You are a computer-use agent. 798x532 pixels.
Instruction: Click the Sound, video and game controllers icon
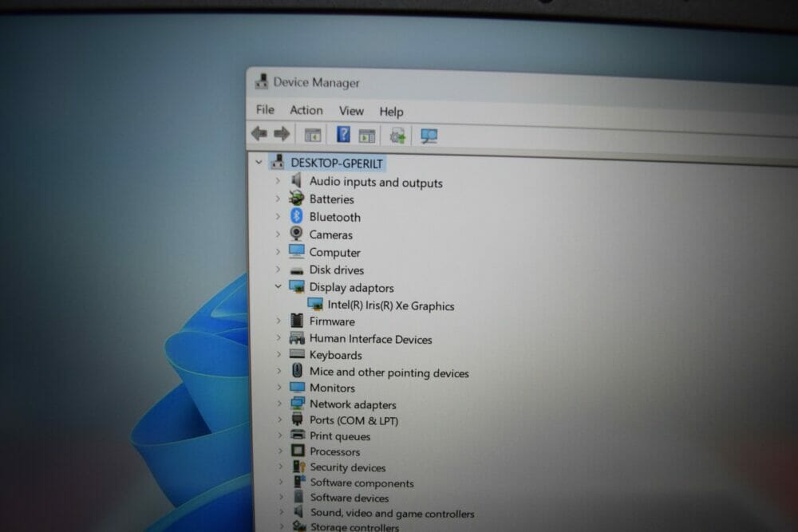[298, 511]
